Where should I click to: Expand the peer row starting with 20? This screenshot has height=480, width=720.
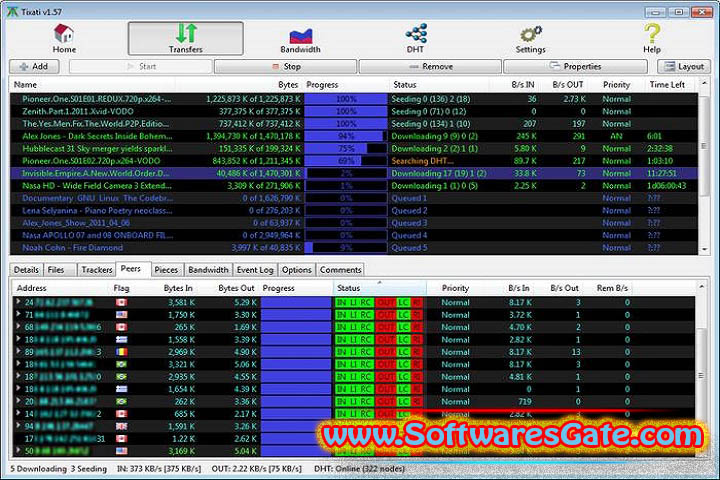pyautogui.click(x=18, y=401)
